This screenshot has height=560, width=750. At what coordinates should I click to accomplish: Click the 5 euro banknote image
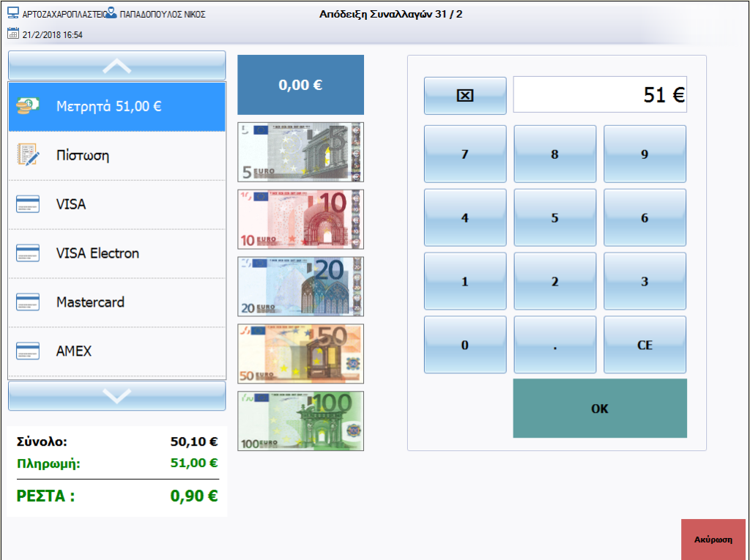(x=300, y=152)
